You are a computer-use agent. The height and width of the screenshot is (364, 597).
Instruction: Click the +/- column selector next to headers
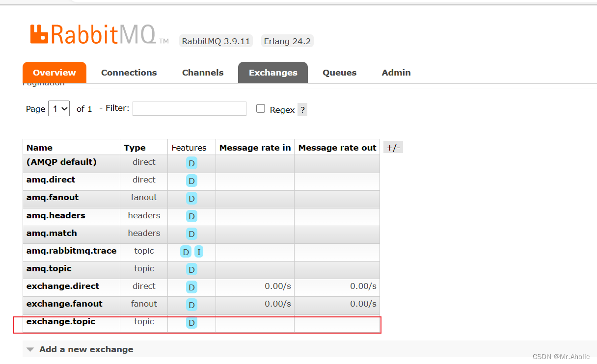(393, 147)
